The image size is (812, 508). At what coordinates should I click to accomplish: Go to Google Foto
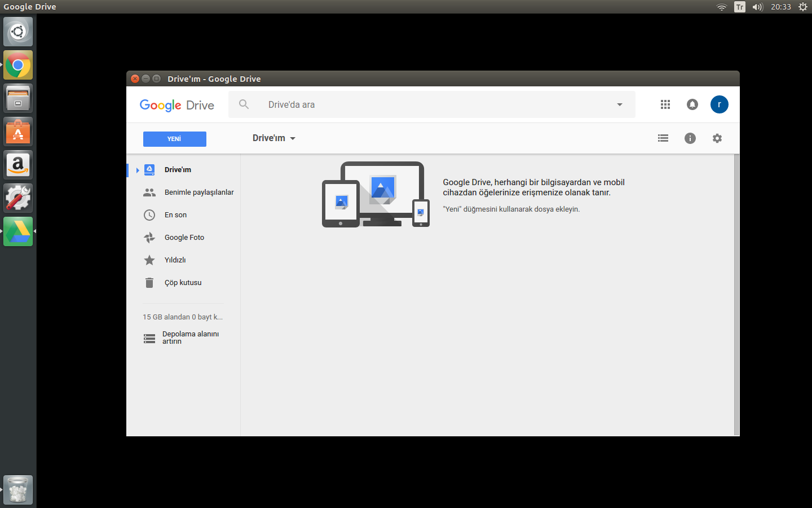(184, 238)
